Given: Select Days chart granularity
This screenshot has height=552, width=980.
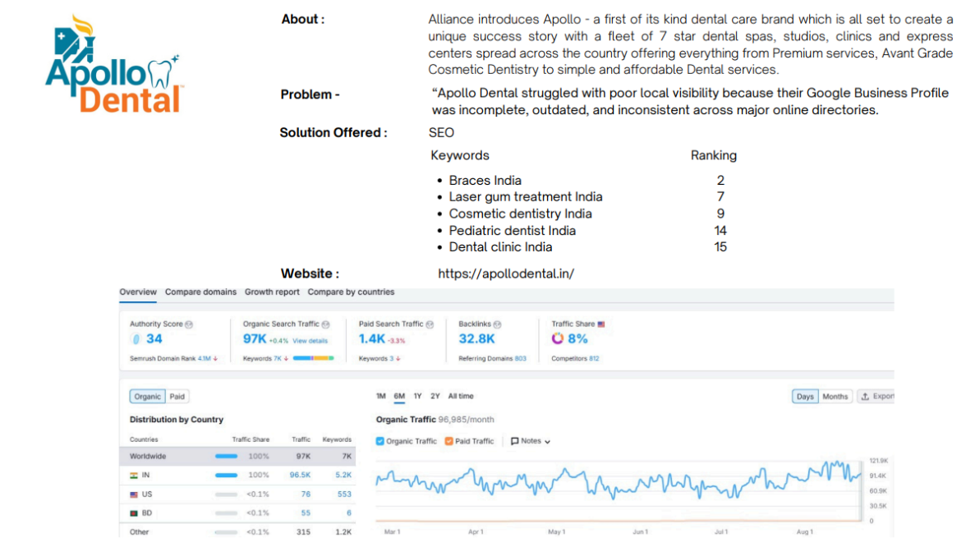Looking at the screenshot, I should pyautogui.click(x=805, y=397).
